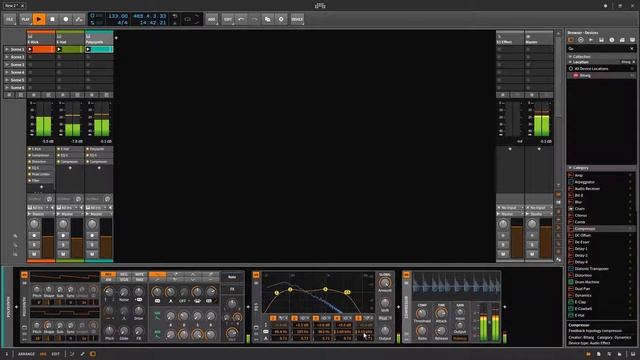The image size is (640, 360).
Task: Click the Master track volume fader
Action: point(546,238)
